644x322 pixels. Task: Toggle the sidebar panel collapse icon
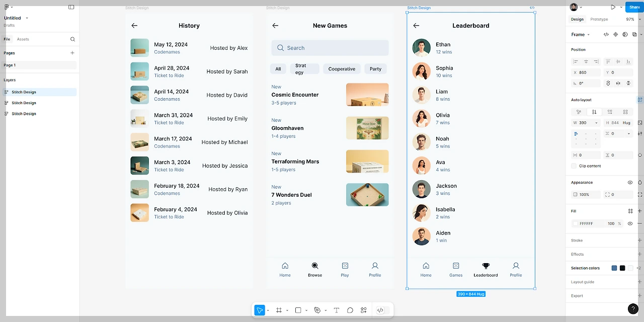(71, 7)
